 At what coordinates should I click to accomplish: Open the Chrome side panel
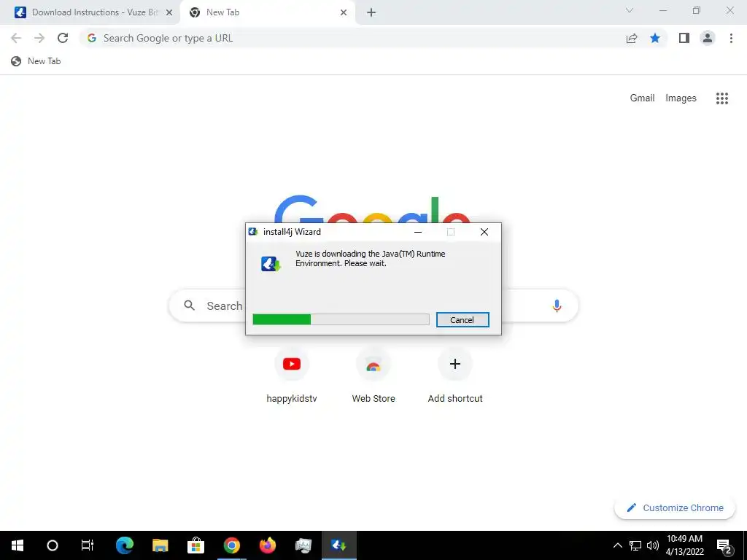(x=684, y=38)
